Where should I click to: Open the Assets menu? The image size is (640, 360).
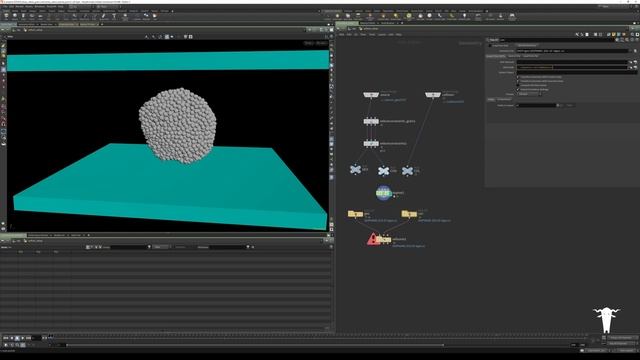[x=29, y=7]
